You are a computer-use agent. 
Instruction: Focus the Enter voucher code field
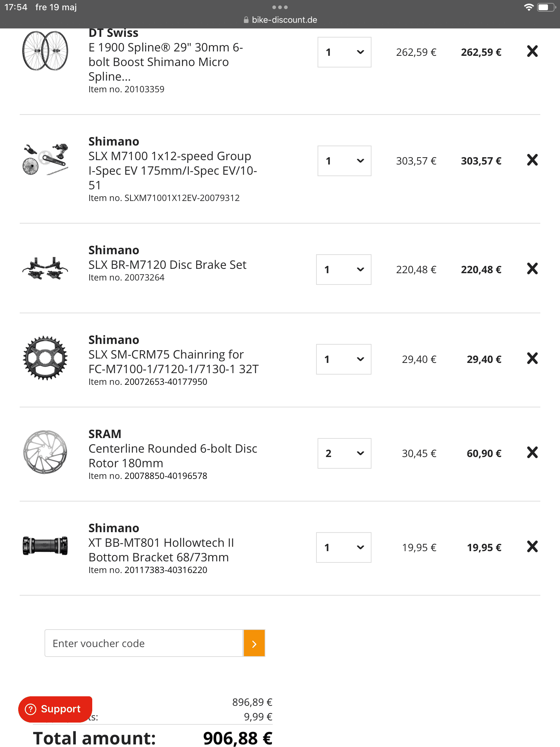144,643
